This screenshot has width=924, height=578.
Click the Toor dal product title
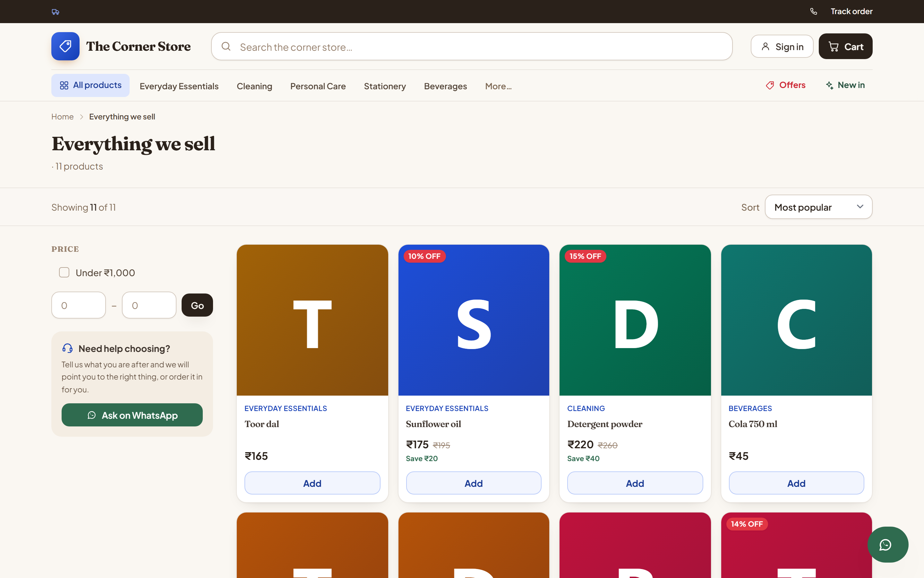261,424
